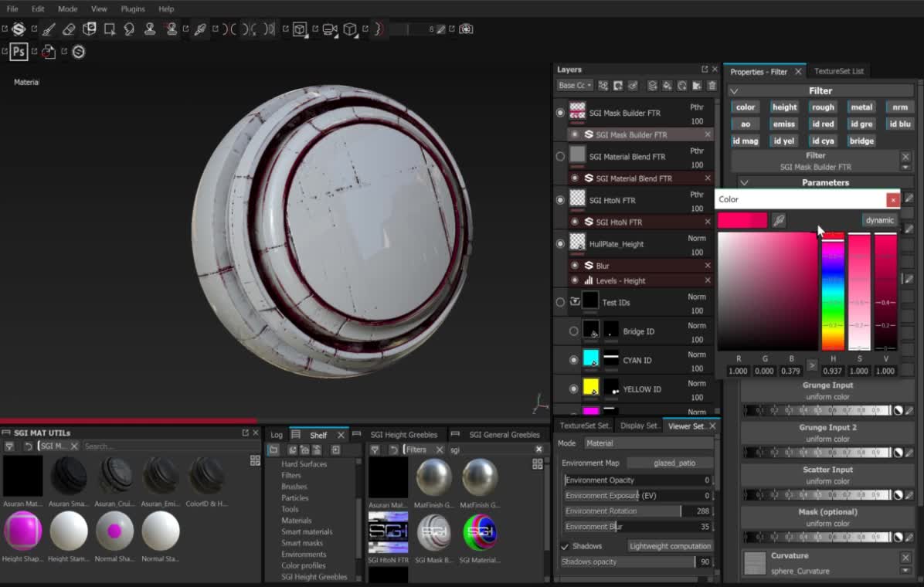
Task: Toggle the rough channel button
Action: (x=823, y=107)
